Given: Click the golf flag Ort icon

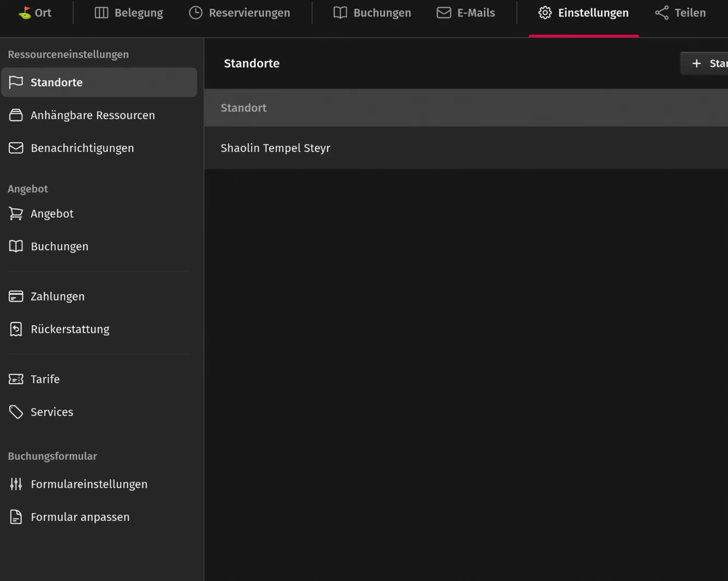Looking at the screenshot, I should click(25, 13).
